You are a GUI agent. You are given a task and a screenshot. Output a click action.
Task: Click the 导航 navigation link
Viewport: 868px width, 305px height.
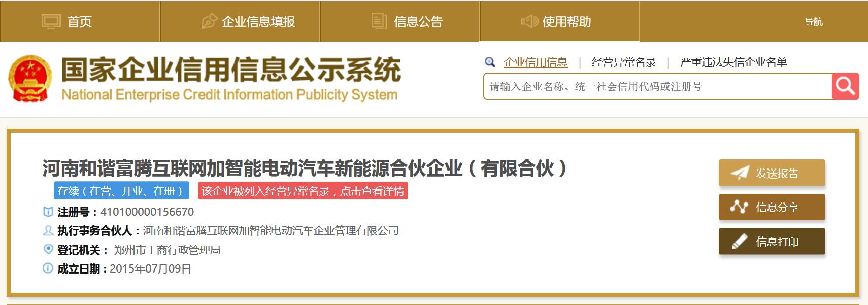point(813,22)
